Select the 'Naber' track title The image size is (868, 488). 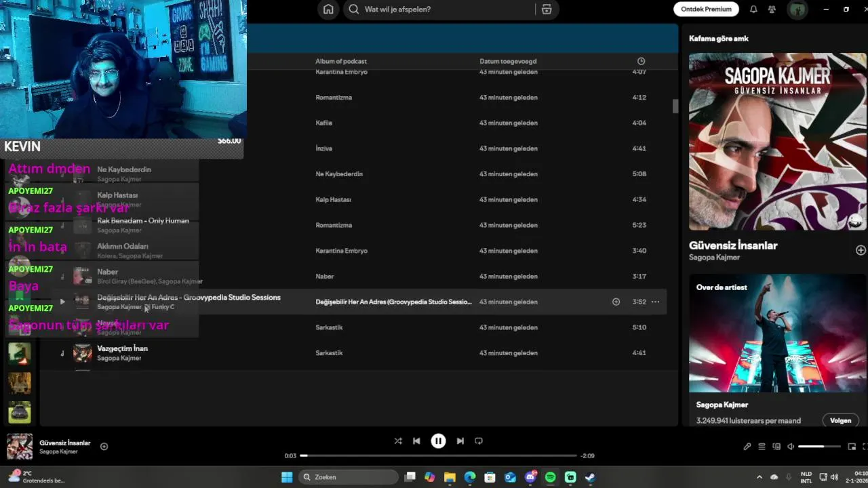[107, 272]
